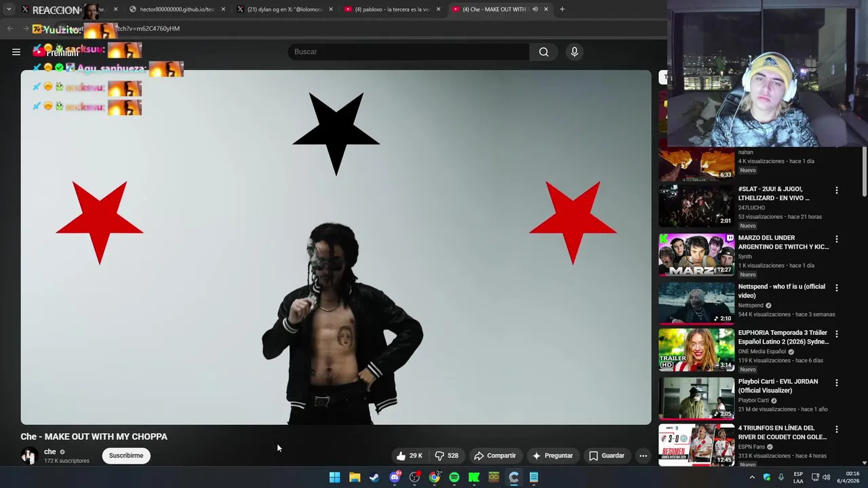Image resolution: width=868 pixels, height=488 pixels.
Task: Open Spotify from taskbar
Action: 454,477
